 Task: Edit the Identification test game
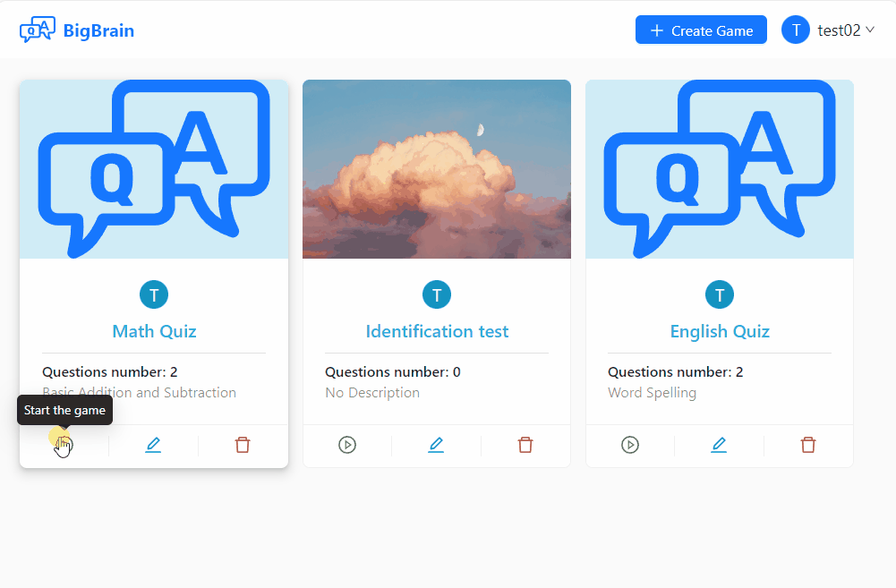coord(436,445)
